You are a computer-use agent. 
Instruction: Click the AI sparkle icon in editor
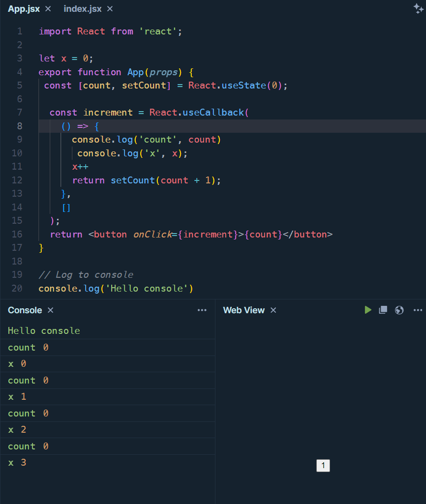coord(418,8)
